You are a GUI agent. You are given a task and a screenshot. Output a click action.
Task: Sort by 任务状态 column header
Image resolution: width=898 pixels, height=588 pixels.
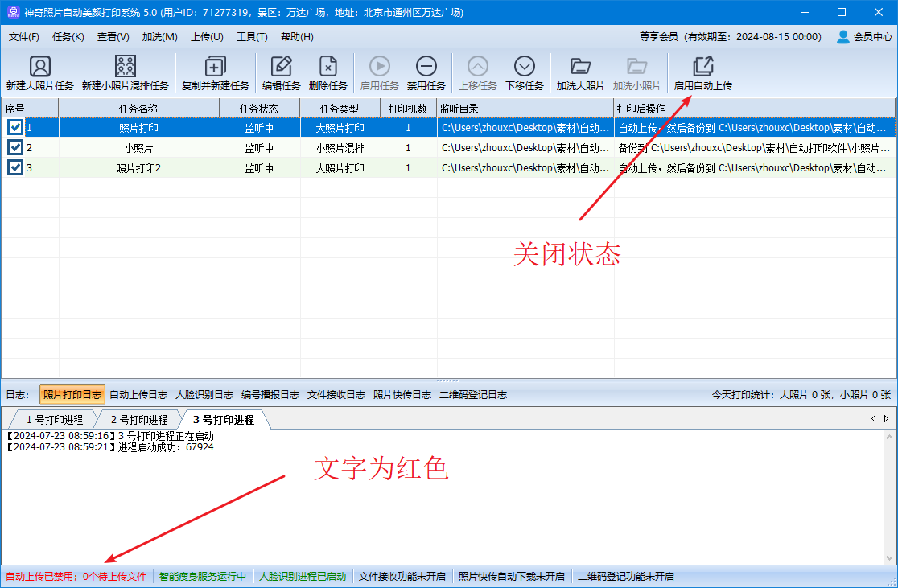259,109
